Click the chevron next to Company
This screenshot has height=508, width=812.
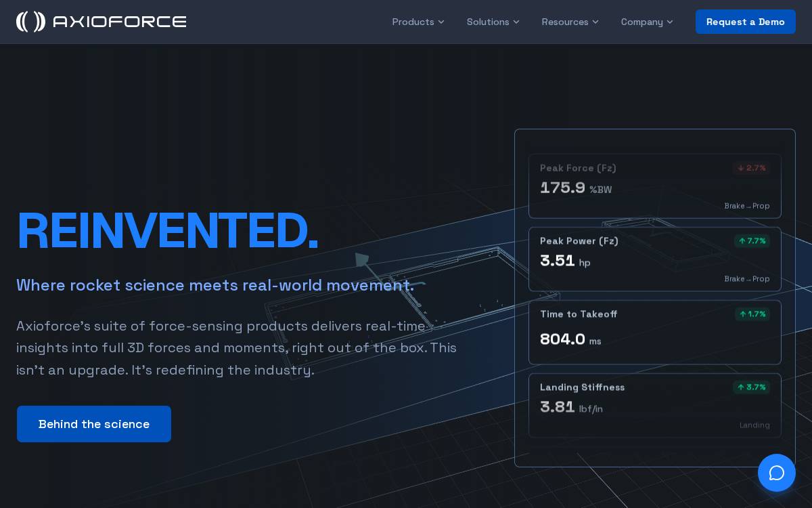point(670,22)
